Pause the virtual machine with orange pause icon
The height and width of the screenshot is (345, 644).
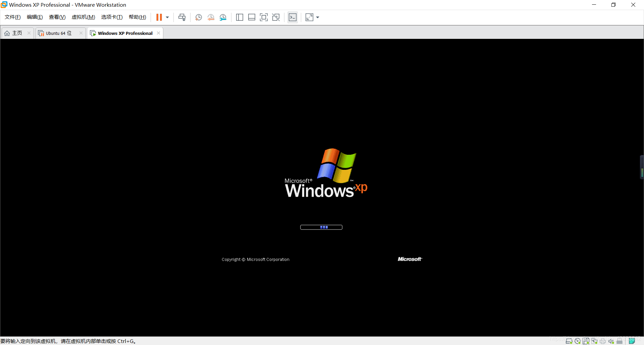[x=159, y=17]
